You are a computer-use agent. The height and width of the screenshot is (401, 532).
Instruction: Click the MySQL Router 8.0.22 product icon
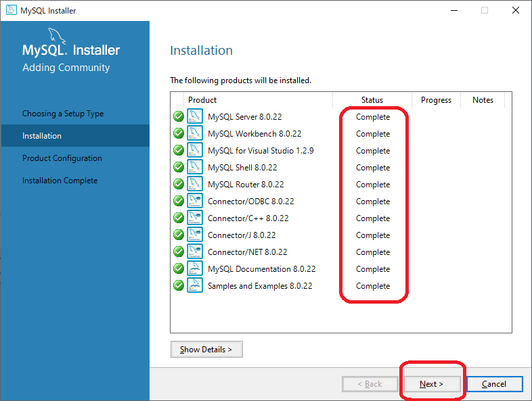195,184
